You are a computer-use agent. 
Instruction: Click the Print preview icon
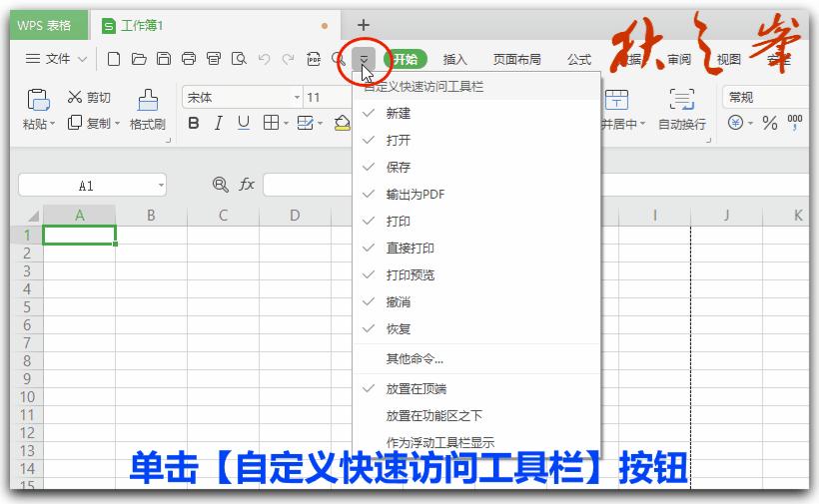click(x=239, y=59)
